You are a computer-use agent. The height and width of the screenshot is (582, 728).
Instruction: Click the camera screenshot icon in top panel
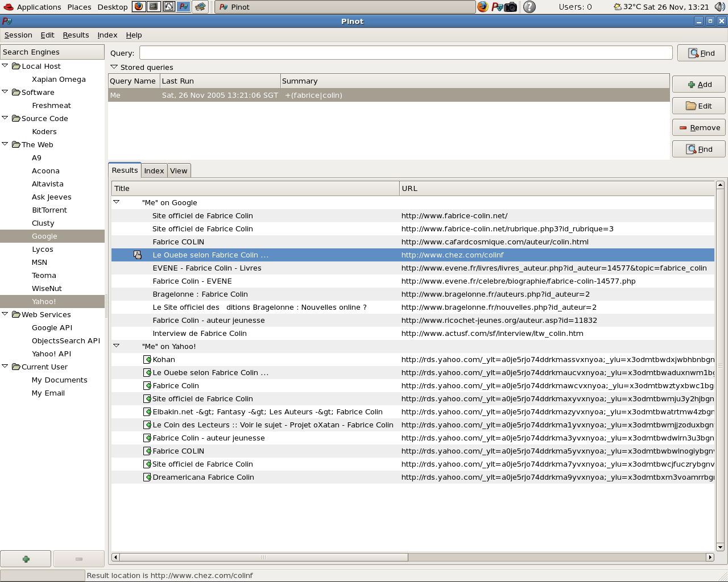tap(511, 7)
